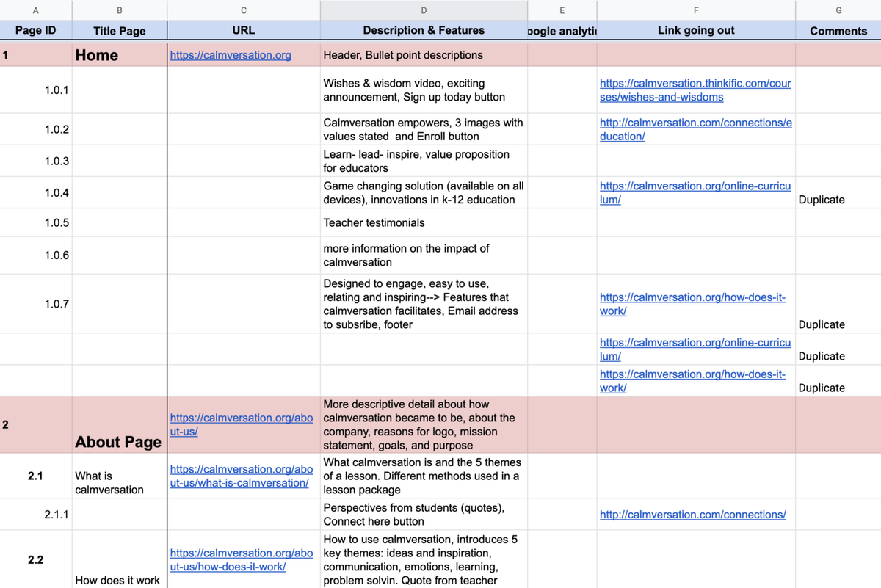Select the "Wishes & wisdom video" description cell
Image resolution: width=881 pixels, height=588 pixels.
click(x=424, y=90)
